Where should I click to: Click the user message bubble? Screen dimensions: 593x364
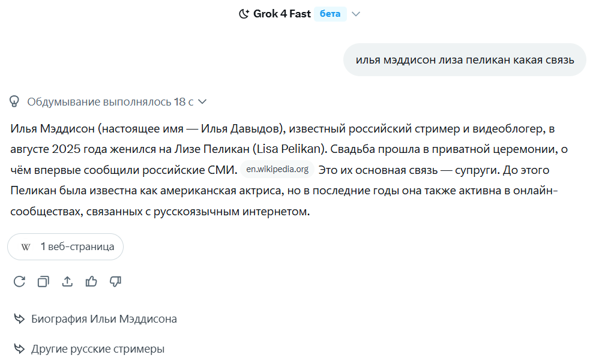(x=465, y=60)
